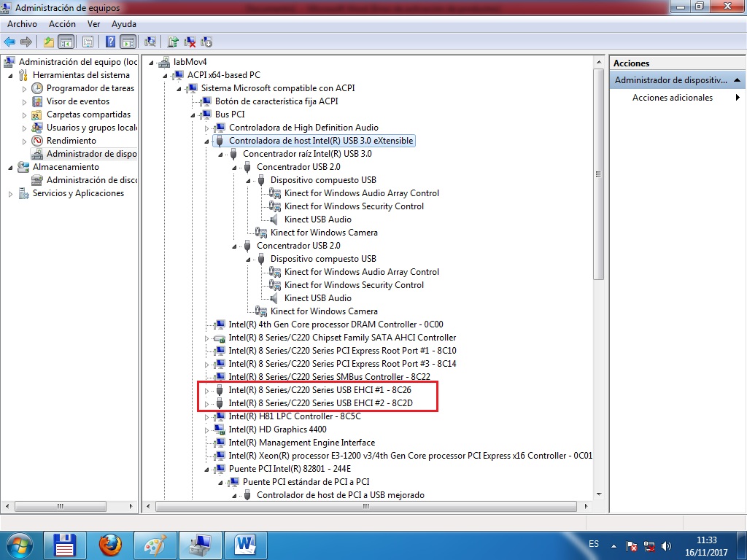Collapse the Bus PCI tree node
Viewport: 747px width, 560px height.
[193, 114]
